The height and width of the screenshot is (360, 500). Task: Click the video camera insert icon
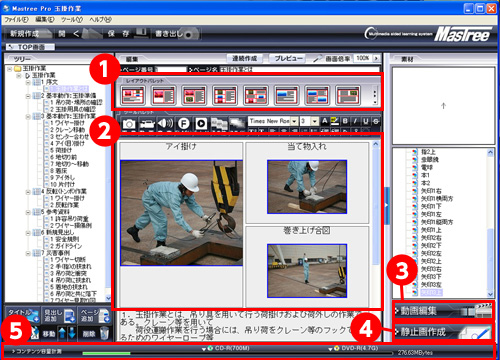click(x=147, y=124)
